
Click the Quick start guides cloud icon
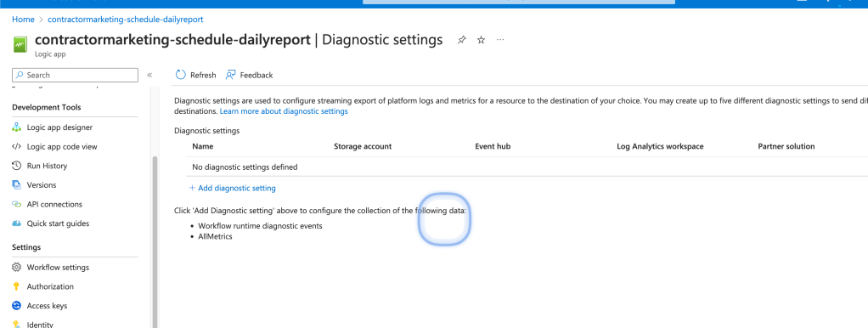coord(17,223)
